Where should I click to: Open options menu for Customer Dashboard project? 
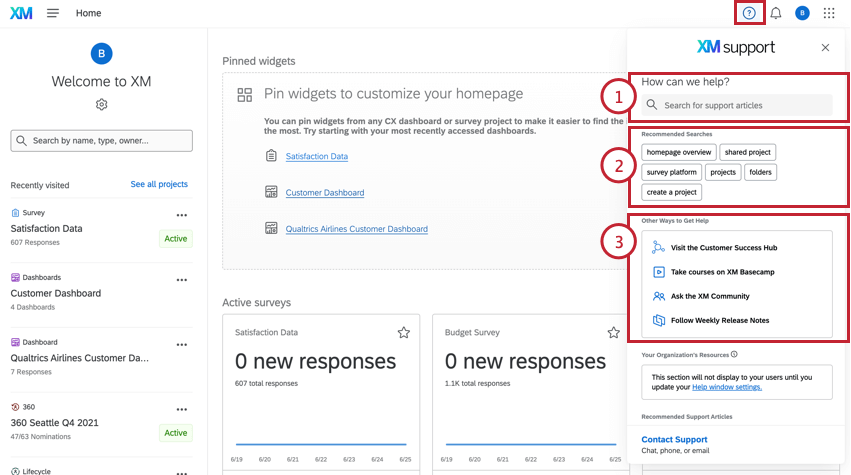(x=182, y=280)
